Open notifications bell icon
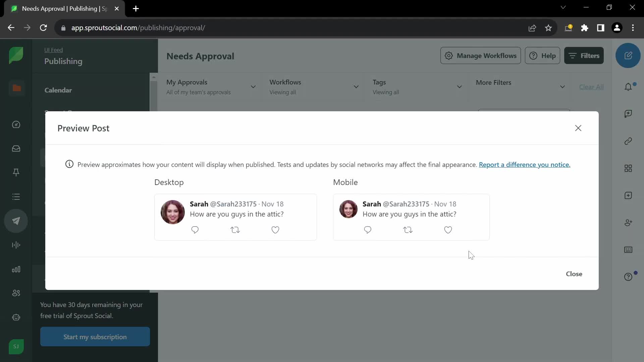This screenshot has height=362, width=644. (628, 87)
